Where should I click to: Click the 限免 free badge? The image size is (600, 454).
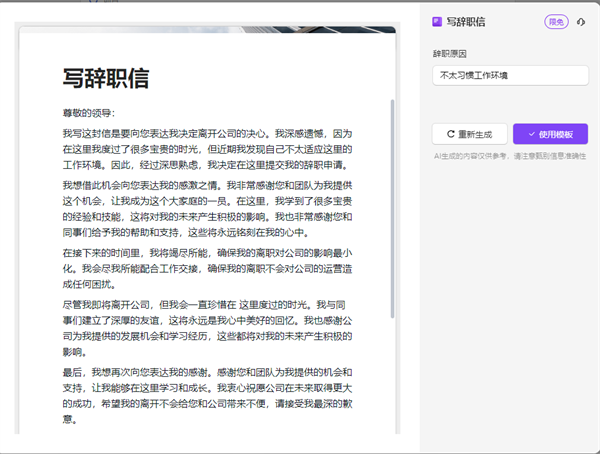(x=555, y=21)
